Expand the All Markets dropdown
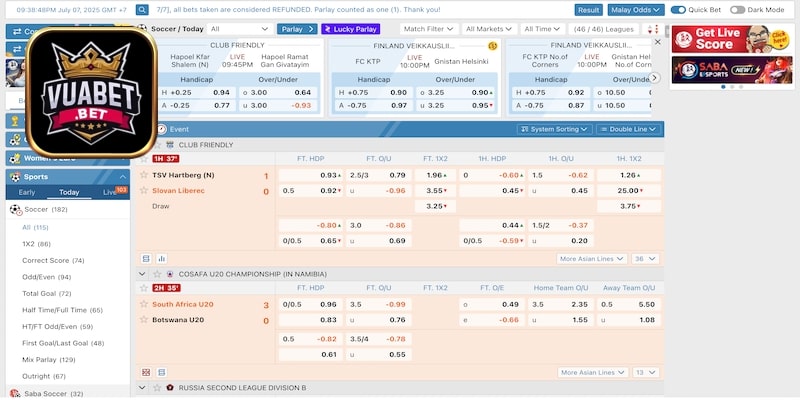The image size is (800, 400). point(489,29)
